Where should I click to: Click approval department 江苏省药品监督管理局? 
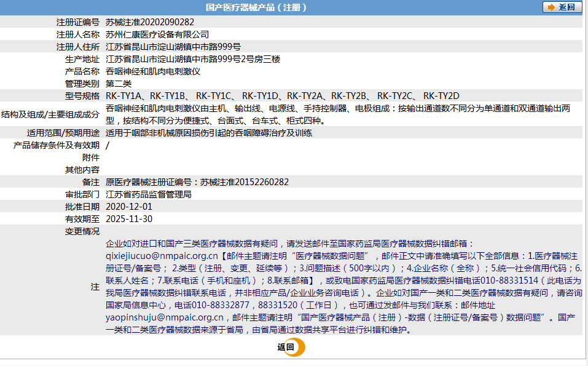(x=149, y=194)
